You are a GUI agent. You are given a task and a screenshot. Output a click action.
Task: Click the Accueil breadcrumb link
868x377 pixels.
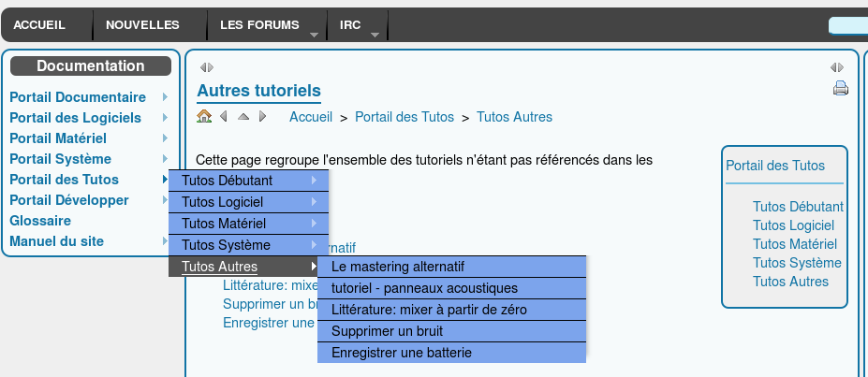(x=311, y=117)
